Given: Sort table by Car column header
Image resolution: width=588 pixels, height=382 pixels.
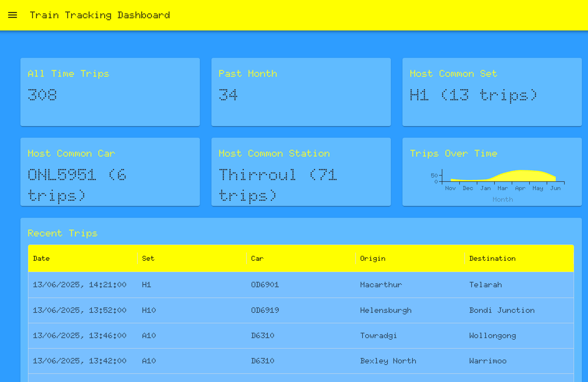Looking at the screenshot, I should tap(257, 258).
